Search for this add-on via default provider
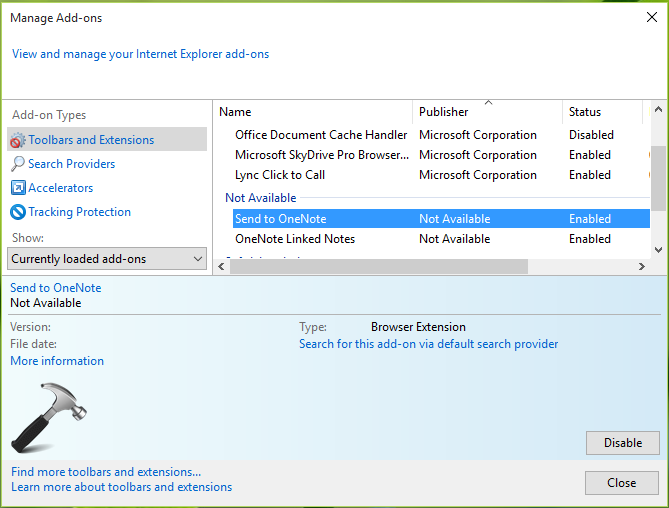 tap(428, 344)
